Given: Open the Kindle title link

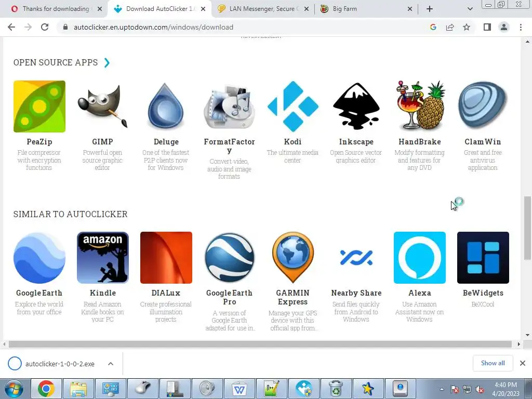Looking at the screenshot, I should (103, 293).
